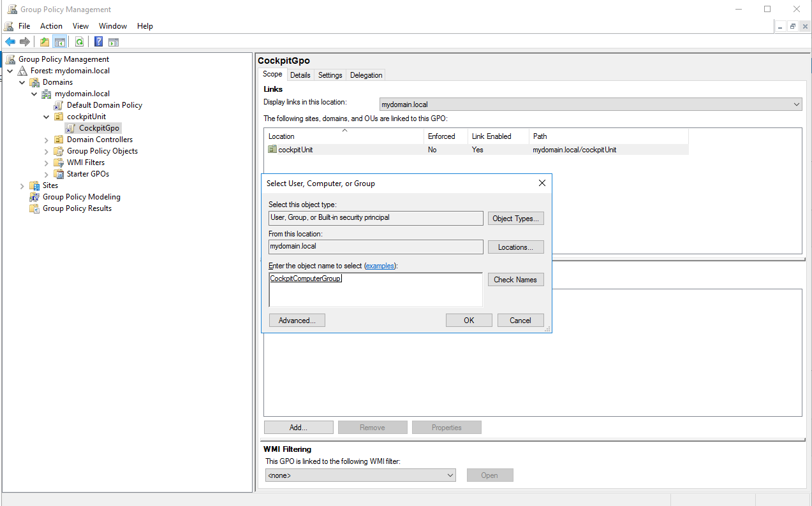Cancel the Select User, Computer, or Group dialog
812x506 pixels.
click(520, 321)
